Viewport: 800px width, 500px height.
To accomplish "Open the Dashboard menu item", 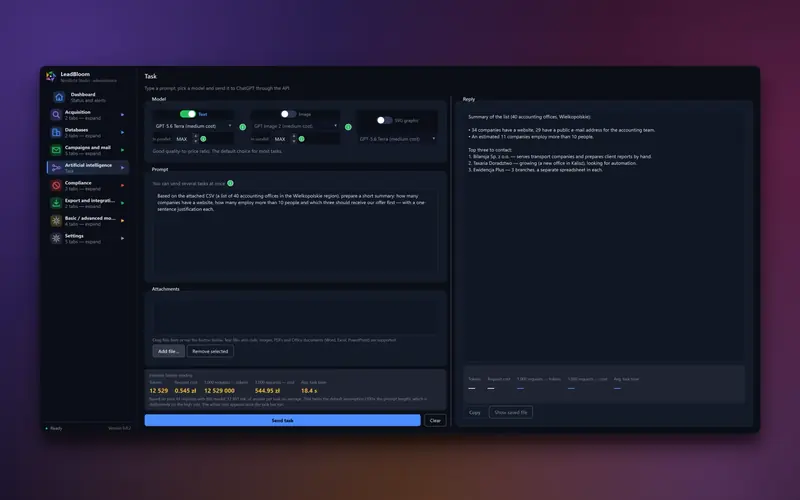I will point(88,97).
